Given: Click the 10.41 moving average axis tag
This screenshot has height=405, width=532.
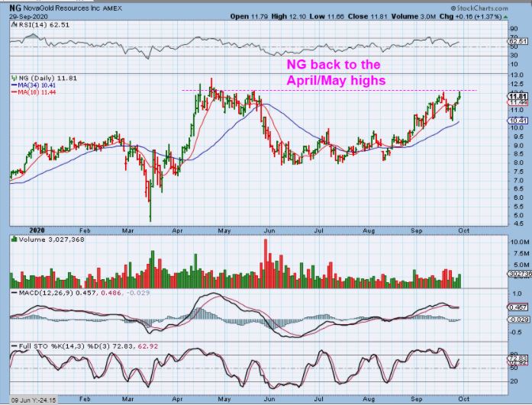Looking at the screenshot, I should (517, 121).
